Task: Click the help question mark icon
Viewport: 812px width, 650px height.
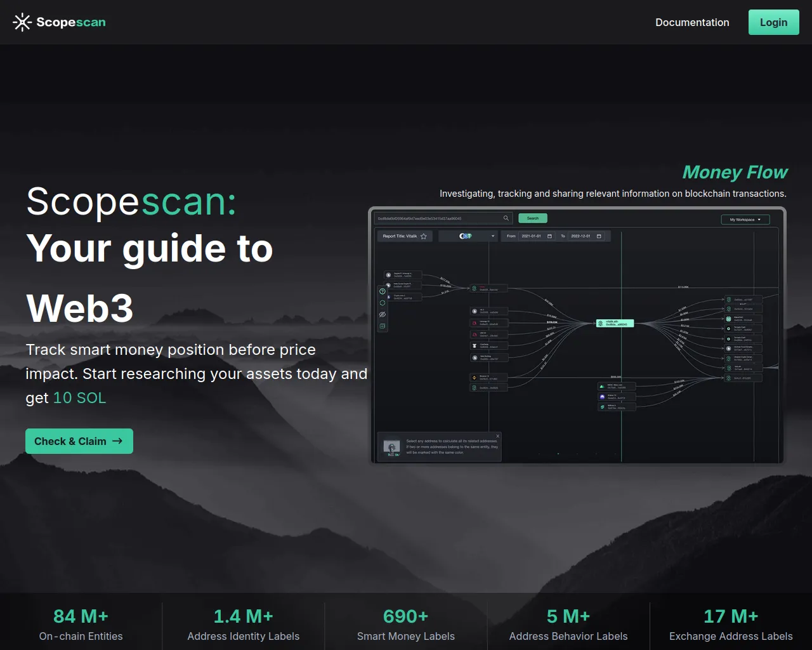Action: 383,291
